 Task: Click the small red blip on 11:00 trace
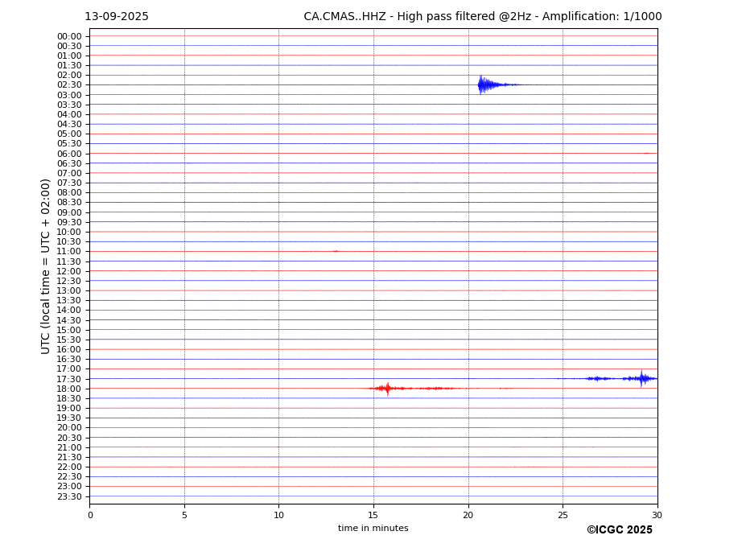pyautogui.click(x=336, y=251)
